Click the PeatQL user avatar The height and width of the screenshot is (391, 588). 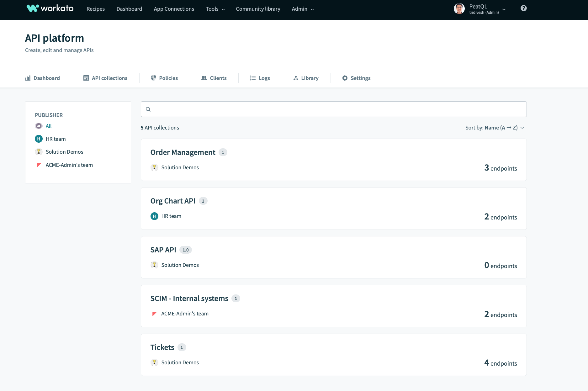pos(459,9)
